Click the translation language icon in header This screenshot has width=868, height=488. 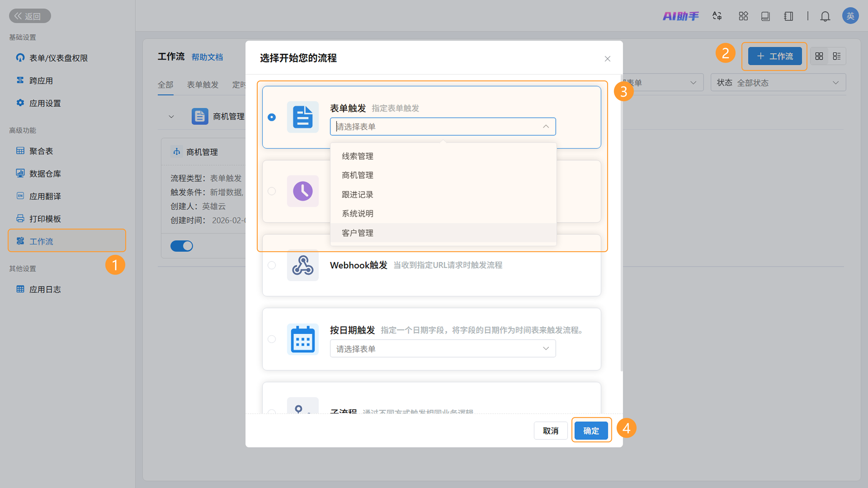coord(717,16)
